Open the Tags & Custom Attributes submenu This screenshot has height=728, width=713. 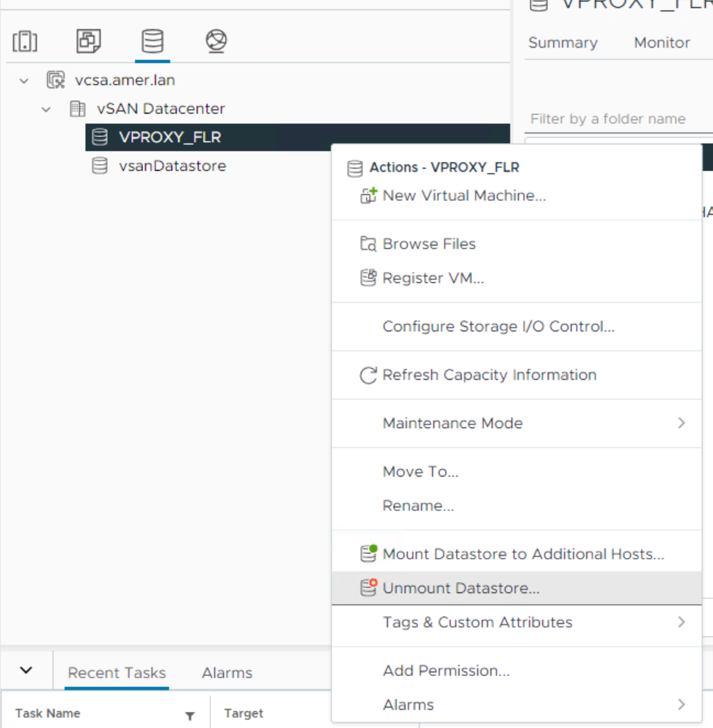pos(681,622)
